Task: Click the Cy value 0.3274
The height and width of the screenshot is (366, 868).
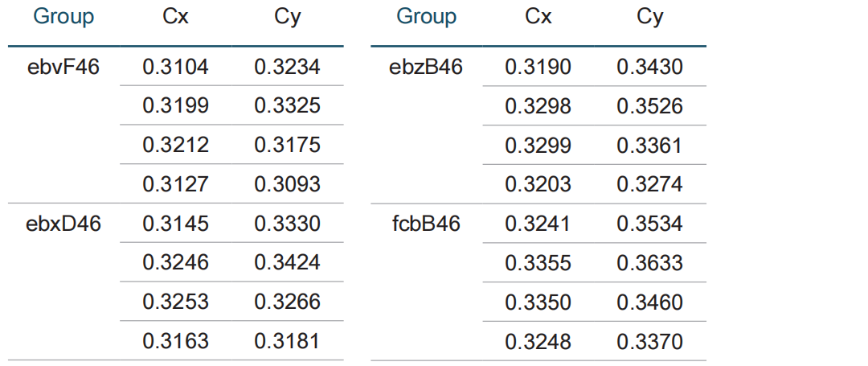Action: click(650, 184)
